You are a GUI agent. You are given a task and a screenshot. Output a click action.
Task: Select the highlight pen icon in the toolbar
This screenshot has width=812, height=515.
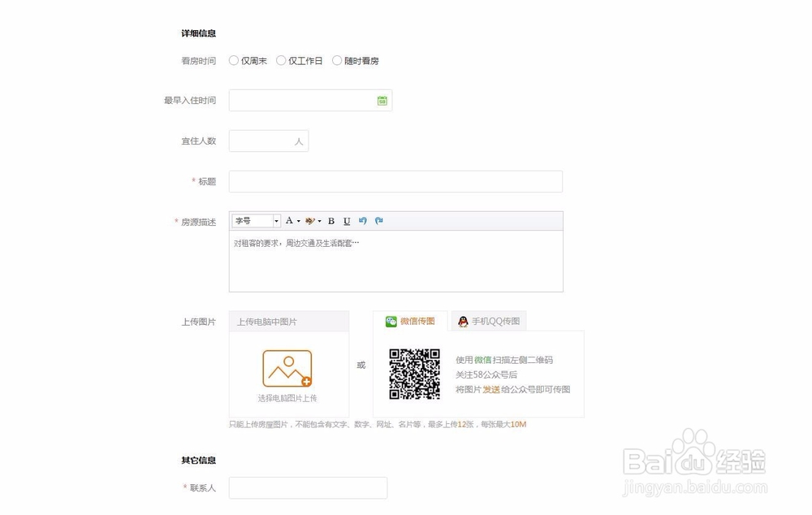click(311, 220)
